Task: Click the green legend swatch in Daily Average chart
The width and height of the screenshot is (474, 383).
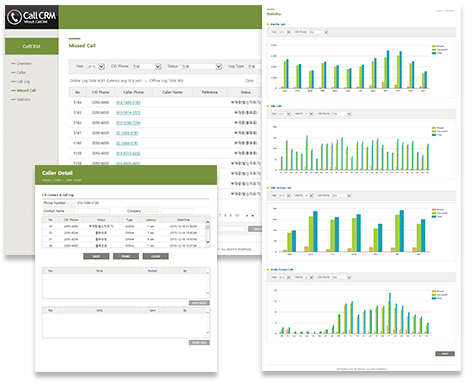Action: click(x=434, y=213)
